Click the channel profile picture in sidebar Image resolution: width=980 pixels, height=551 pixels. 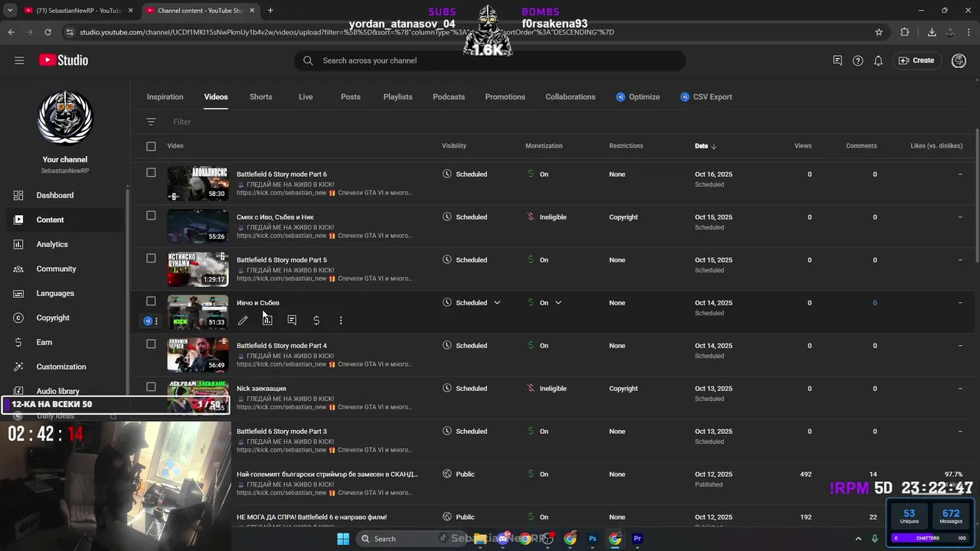(65, 118)
